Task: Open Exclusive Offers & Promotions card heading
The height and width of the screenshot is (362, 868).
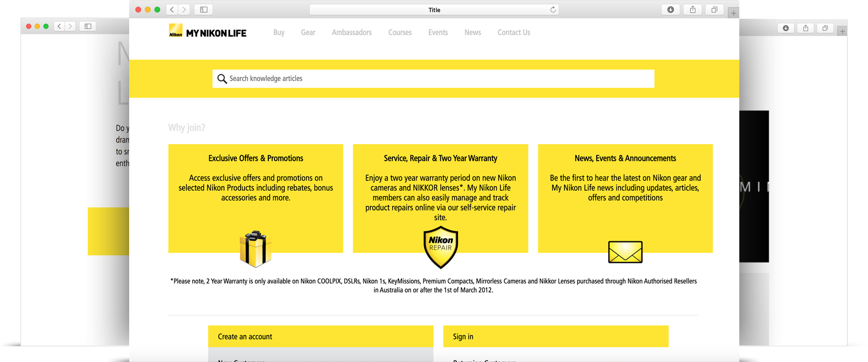Action: (256, 158)
